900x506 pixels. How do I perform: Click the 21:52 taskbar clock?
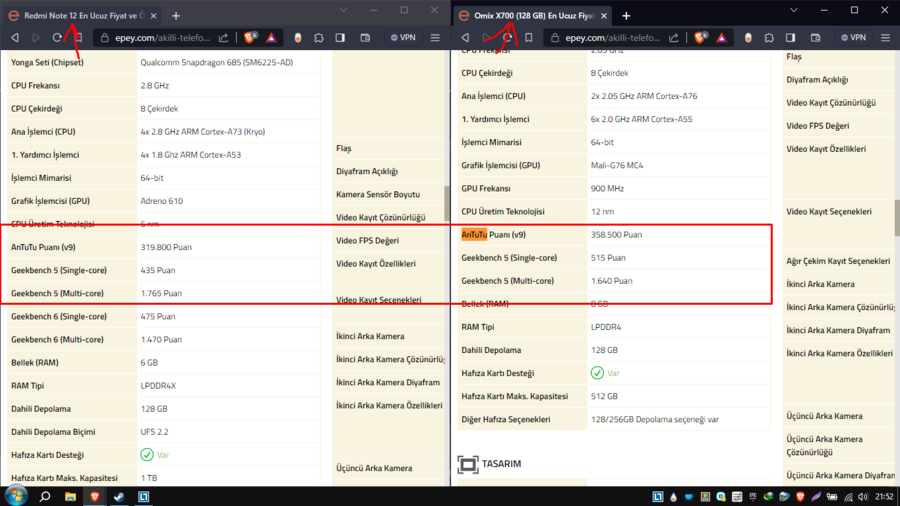tap(885, 497)
